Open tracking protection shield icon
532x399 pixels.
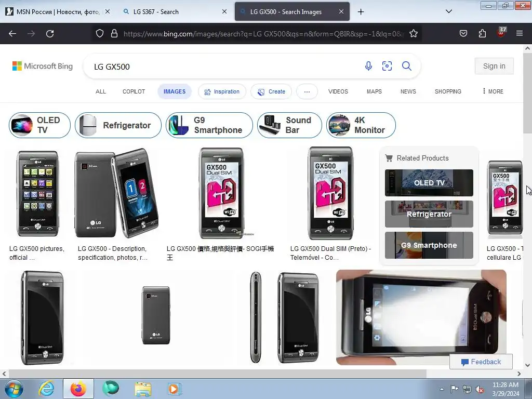pyautogui.click(x=99, y=33)
